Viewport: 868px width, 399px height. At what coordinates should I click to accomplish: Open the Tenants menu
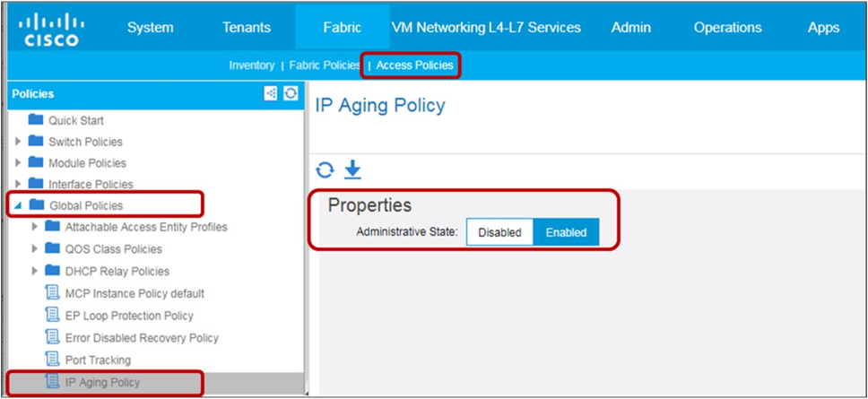(247, 28)
